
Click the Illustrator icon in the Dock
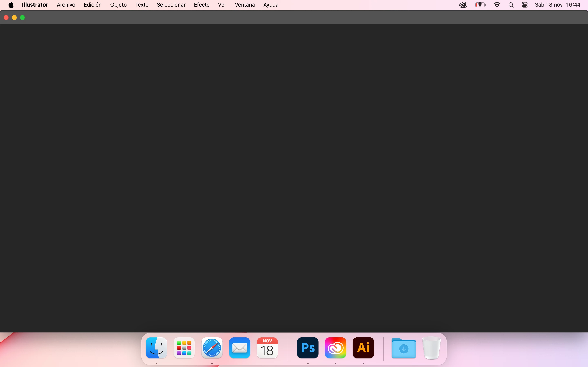[x=363, y=348]
